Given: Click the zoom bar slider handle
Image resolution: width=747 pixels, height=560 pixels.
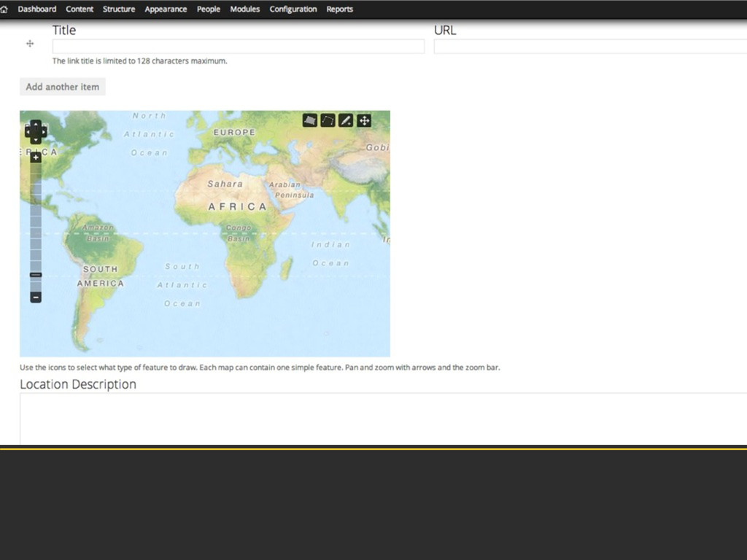Looking at the screenshot, I should (36, 275).
